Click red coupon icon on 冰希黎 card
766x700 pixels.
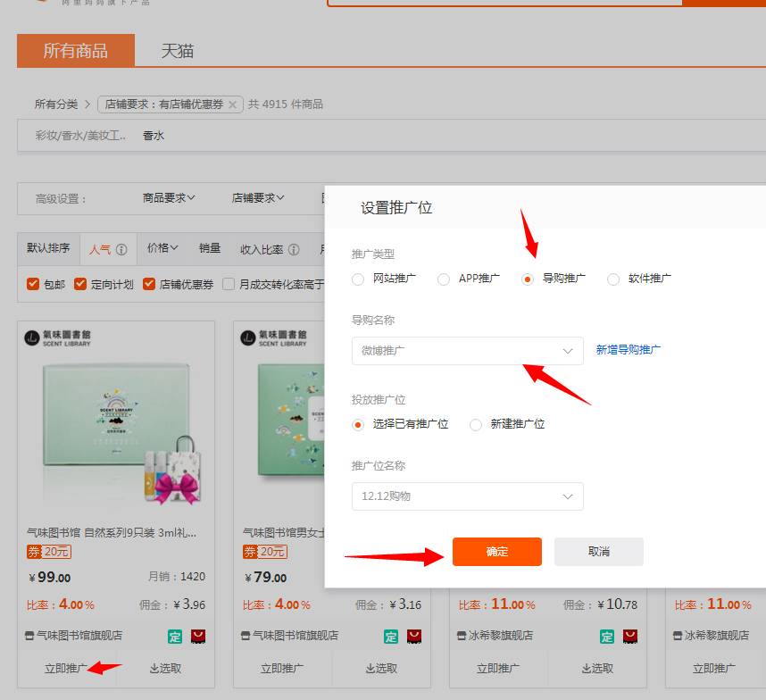click(629, 637)
